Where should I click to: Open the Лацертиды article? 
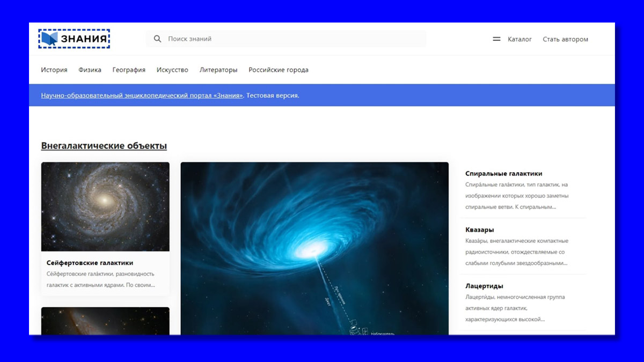pos(485,286)
